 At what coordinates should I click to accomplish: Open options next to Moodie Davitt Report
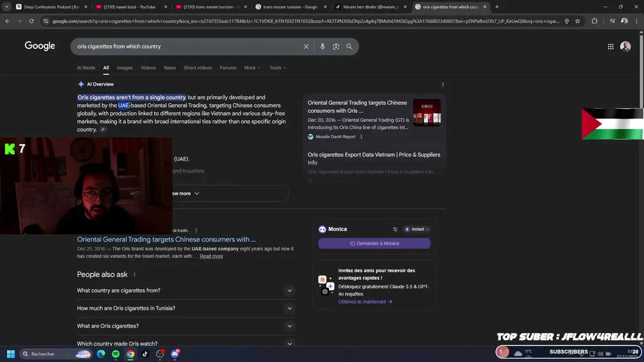pyautogui.click(x=361, y=137)
